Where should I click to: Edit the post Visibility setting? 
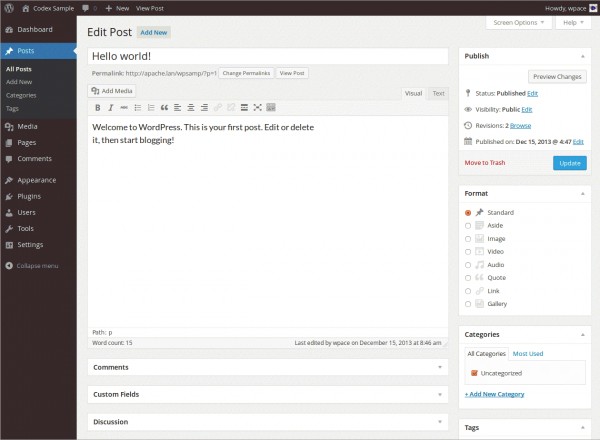(x=527, y=109)
